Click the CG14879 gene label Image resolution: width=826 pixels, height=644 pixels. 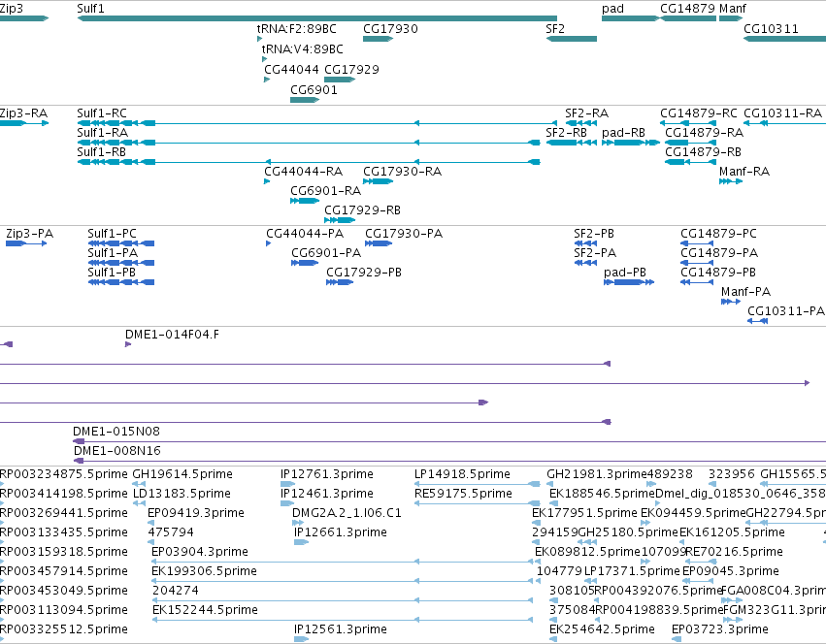pos(687,9)
